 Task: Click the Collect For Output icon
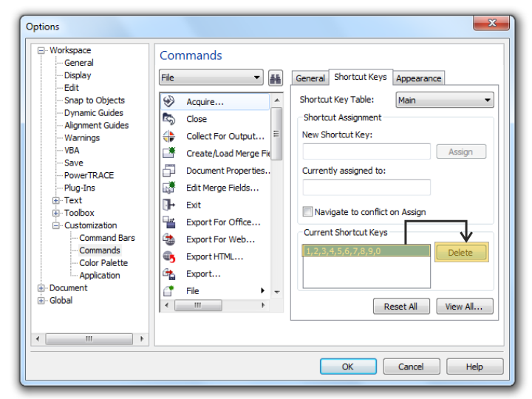(169, 136)
